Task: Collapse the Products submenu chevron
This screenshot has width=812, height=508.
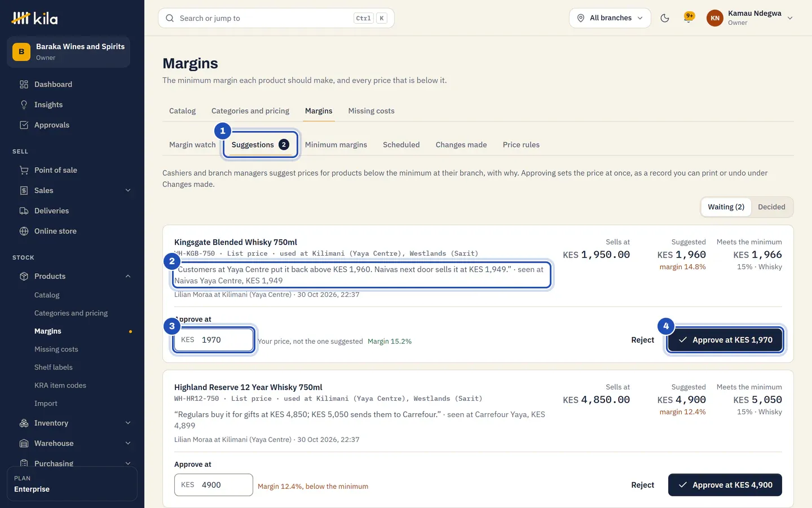Action: tap(128, 277)
